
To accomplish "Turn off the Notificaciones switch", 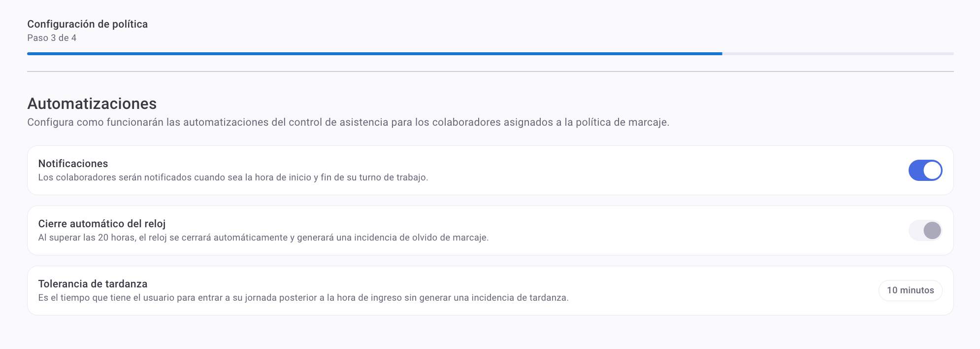I will pos(925,171).
